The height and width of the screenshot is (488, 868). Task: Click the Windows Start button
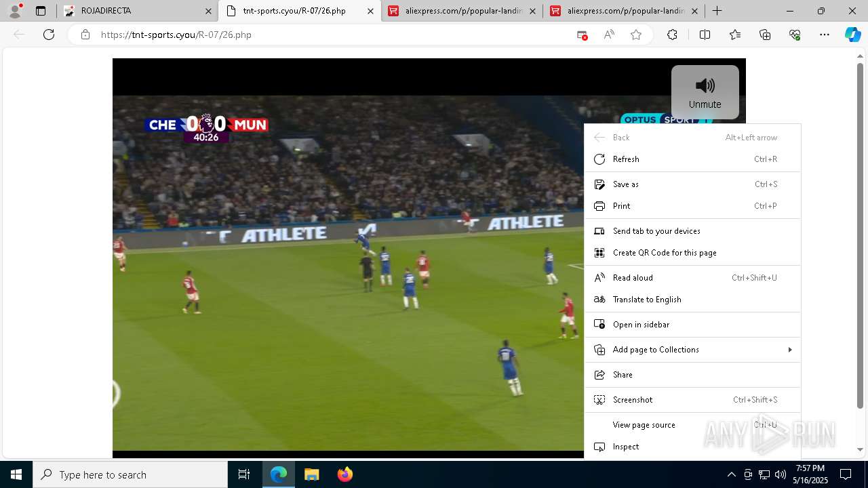[16, 474]
